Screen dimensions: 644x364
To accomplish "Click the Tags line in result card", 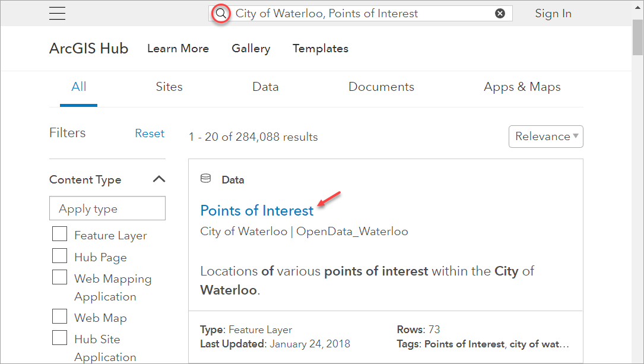I will point(483,344).
